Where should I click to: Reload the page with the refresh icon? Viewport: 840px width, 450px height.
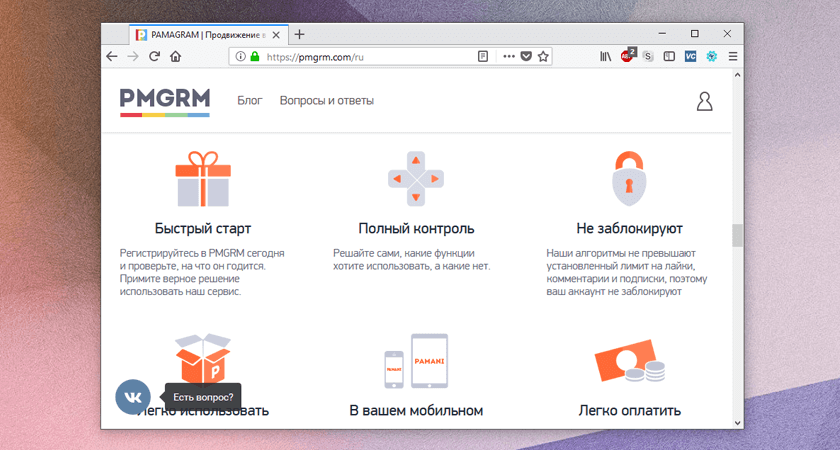click(x=154, y=56)
